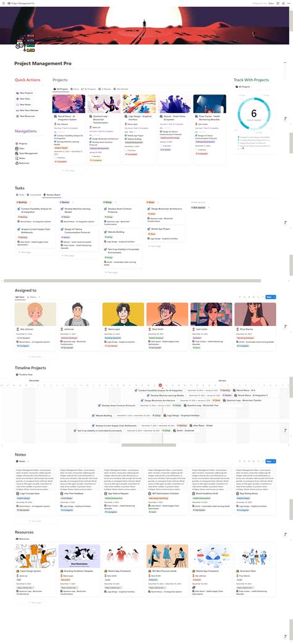Open SEO Best Practices Guide resource thumbnail
Viewport: 293px width, 644px height.
[168, 556]
